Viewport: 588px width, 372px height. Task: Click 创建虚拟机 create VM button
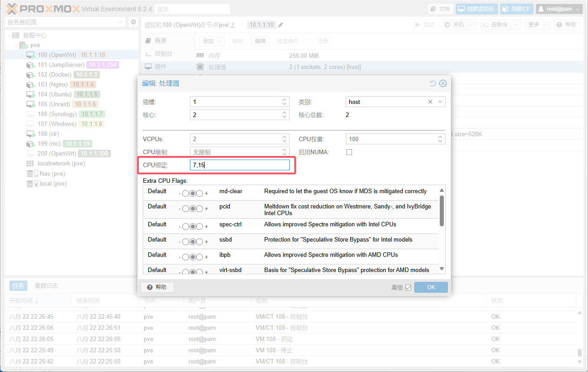pos(477,9)
